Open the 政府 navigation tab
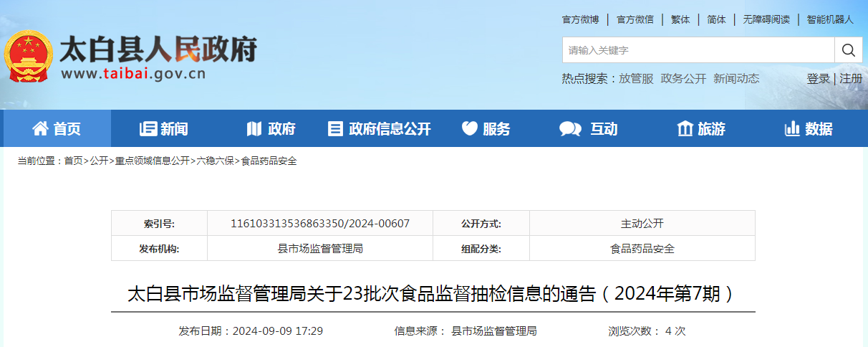This screenshot has height=347, width=868. (271, 128)
